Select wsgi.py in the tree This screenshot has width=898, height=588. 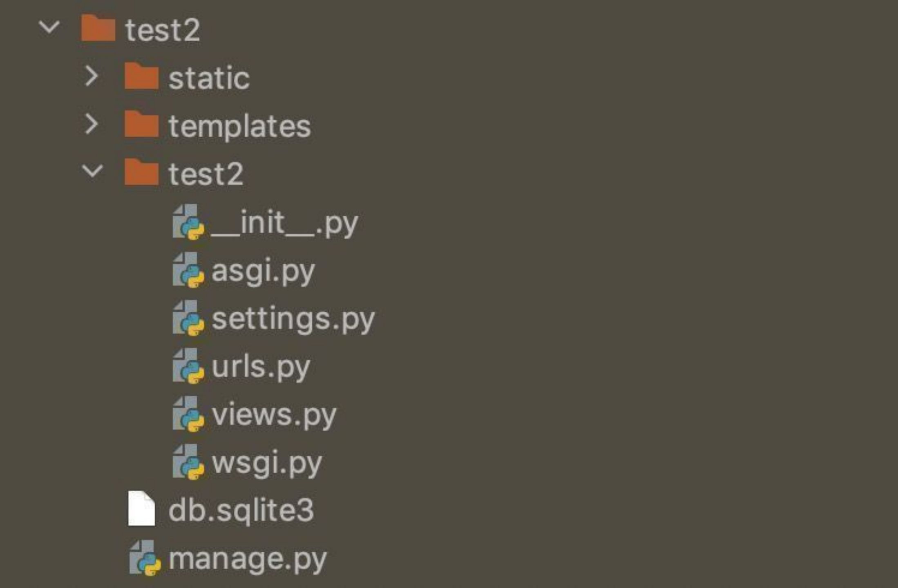click(x=267, y=463)
